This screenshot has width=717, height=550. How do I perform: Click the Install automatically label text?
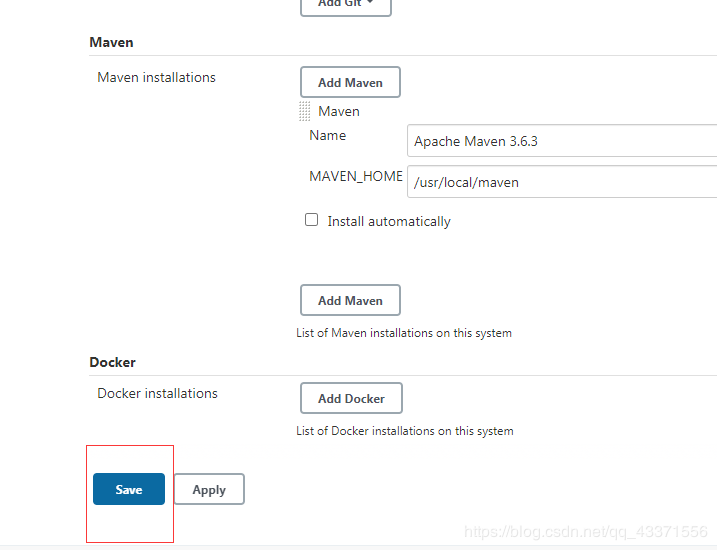point(389,221)
